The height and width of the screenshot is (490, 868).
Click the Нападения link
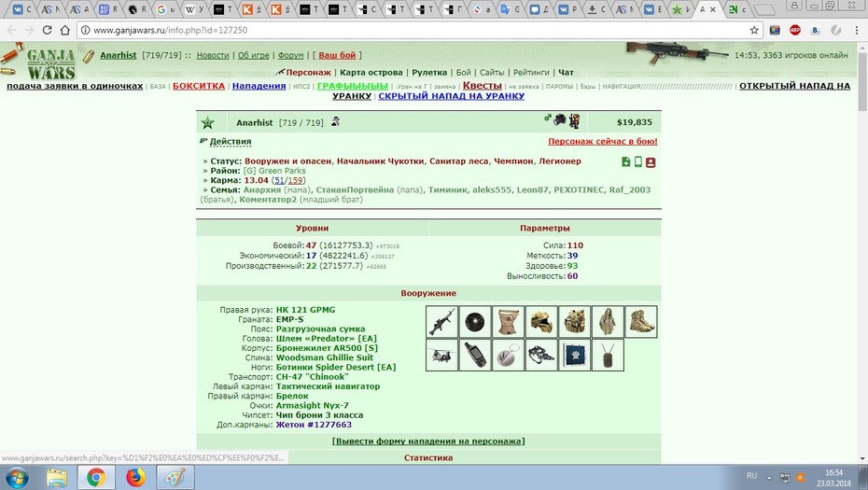click(259, 86)
